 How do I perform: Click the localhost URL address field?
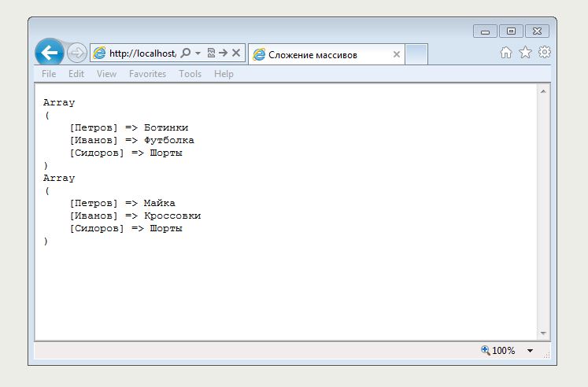142,53
